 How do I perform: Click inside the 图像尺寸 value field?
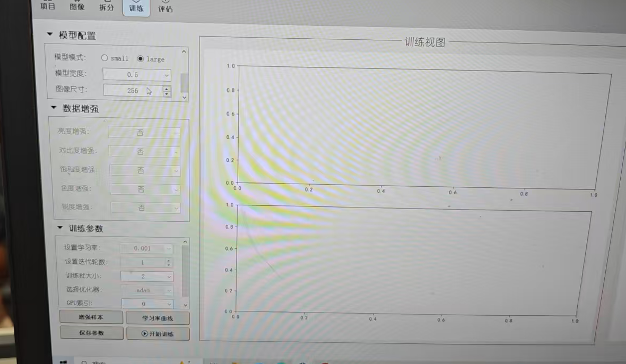click(133, 91)
